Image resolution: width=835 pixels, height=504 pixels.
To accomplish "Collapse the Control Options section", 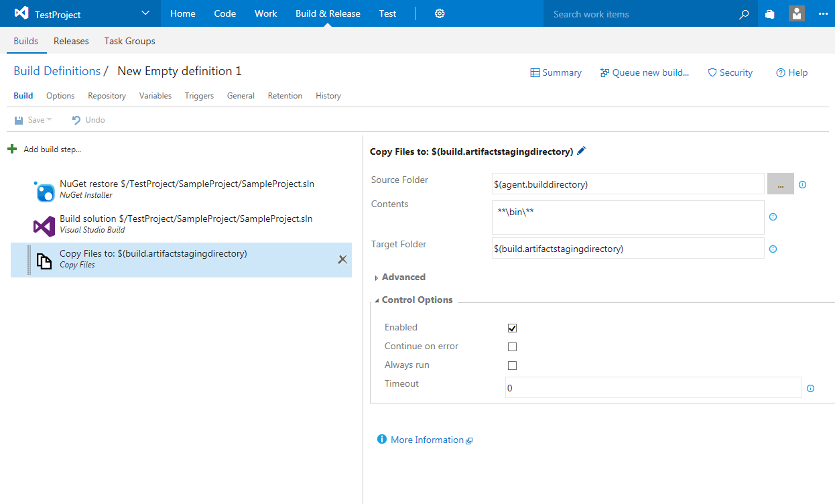I will tap(416, 300).
